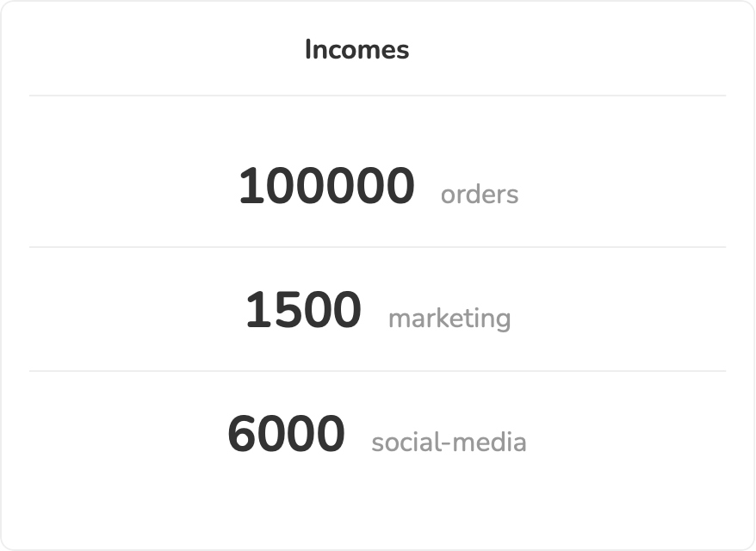Click divider between orders and marketing rows
Viewport: 756px width, 551px height.
[377, 247]
